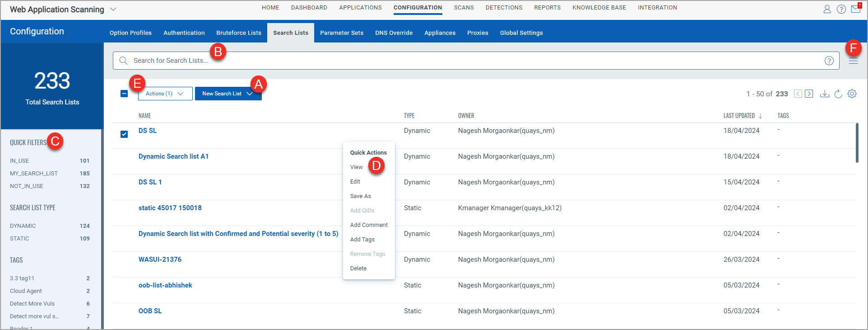This screenshot has width=868, height=330.
Task: Choose Delete in Quick Actions menu
Action: pyautogui.click(x=358, y=269)
